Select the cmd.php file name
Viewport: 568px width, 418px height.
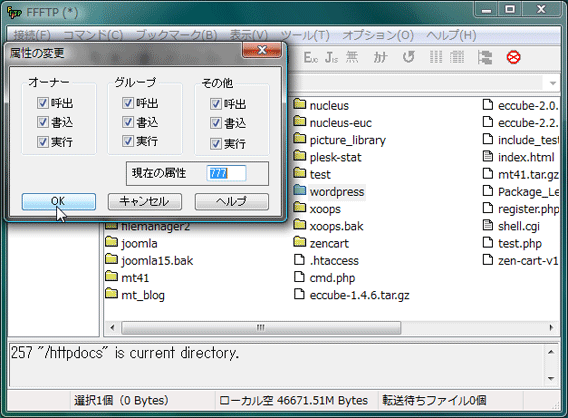tap(332, 278)
